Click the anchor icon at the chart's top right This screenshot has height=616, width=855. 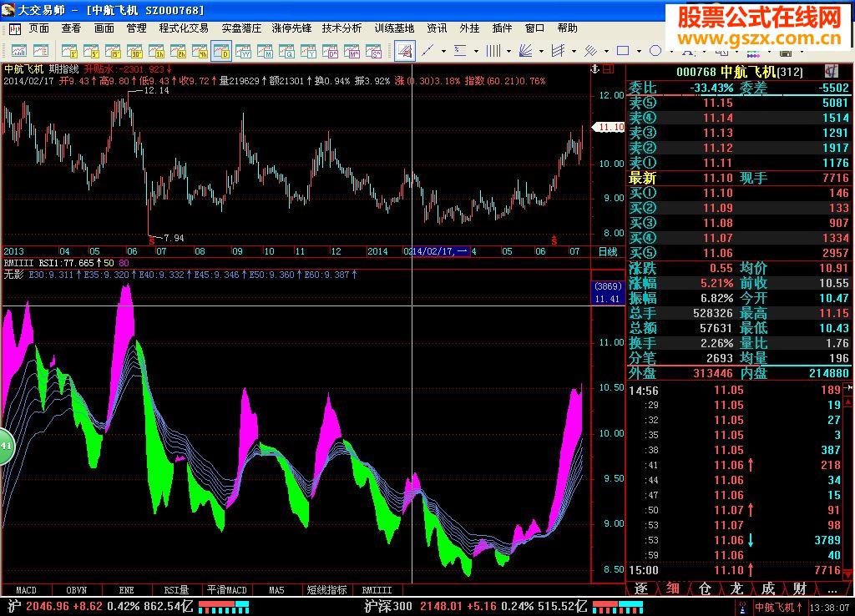click(594, 68)
